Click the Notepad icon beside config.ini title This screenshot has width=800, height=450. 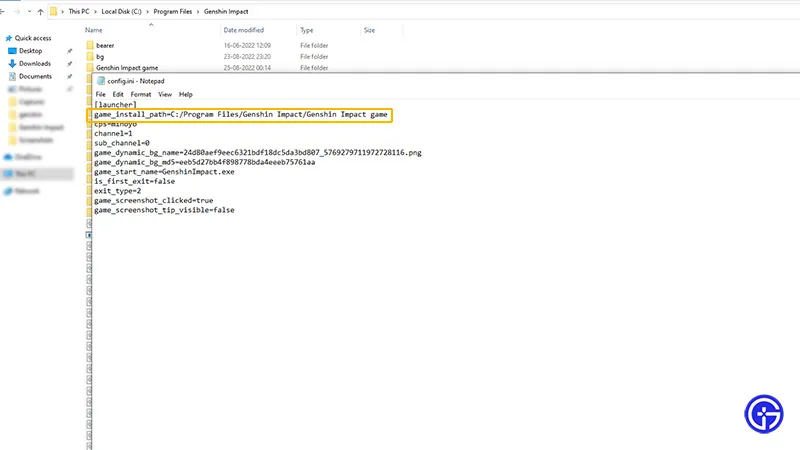101,81
